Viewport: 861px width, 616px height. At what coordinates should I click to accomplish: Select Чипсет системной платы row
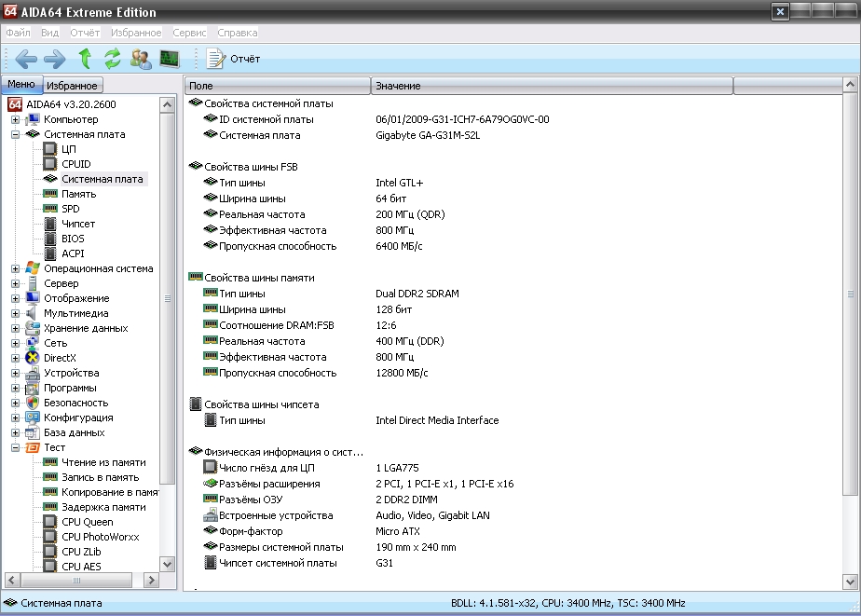pyautogui.click(x=298, y=563)
